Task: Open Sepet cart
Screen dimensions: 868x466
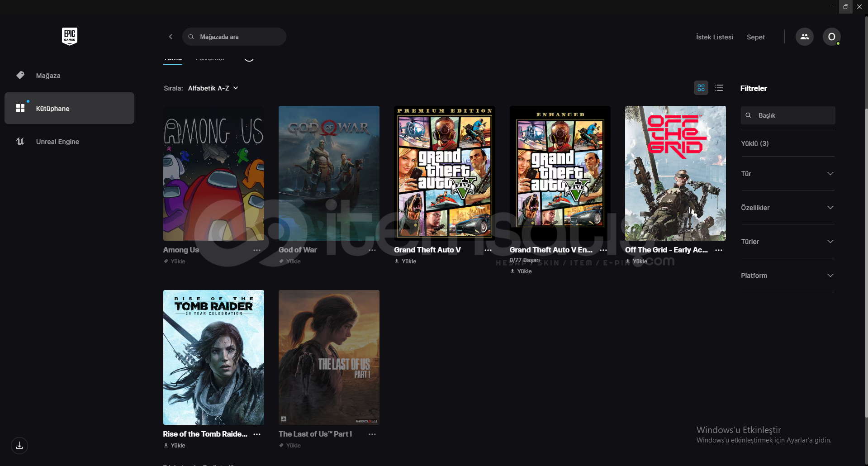Action: click(x=756, y=37)
